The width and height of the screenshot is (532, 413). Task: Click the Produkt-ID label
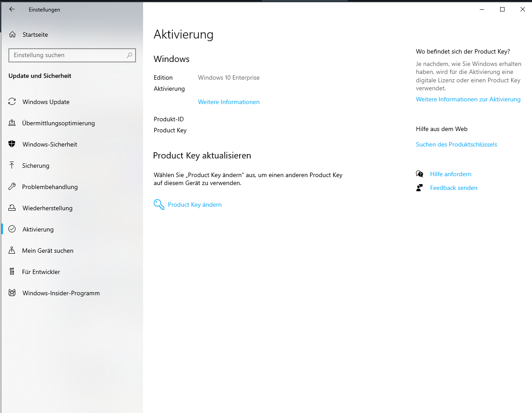coord(169,120)
